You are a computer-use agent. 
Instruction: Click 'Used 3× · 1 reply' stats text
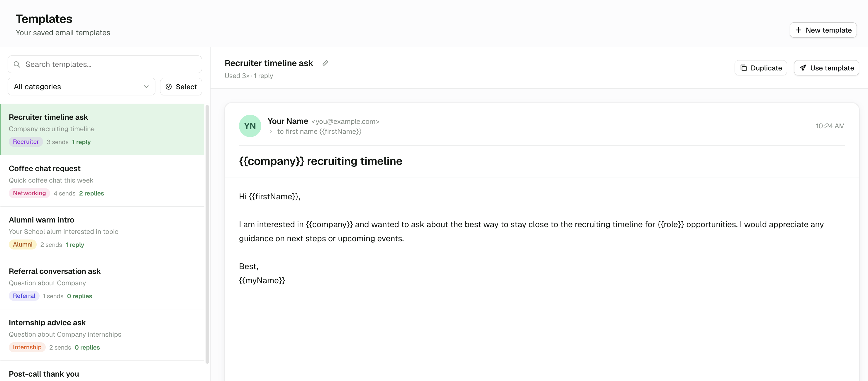(x=249, y=76)
